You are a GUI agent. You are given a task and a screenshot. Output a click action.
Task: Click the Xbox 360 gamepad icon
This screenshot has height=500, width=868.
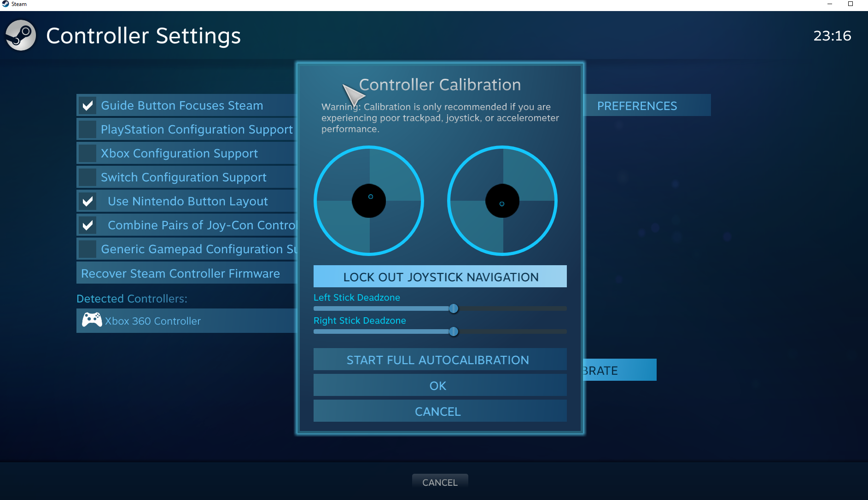pos(92,320)
